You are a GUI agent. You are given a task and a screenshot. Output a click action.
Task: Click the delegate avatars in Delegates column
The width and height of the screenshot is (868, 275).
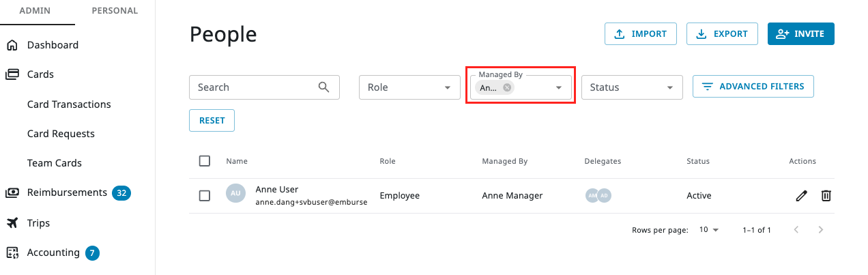[598, 196]
